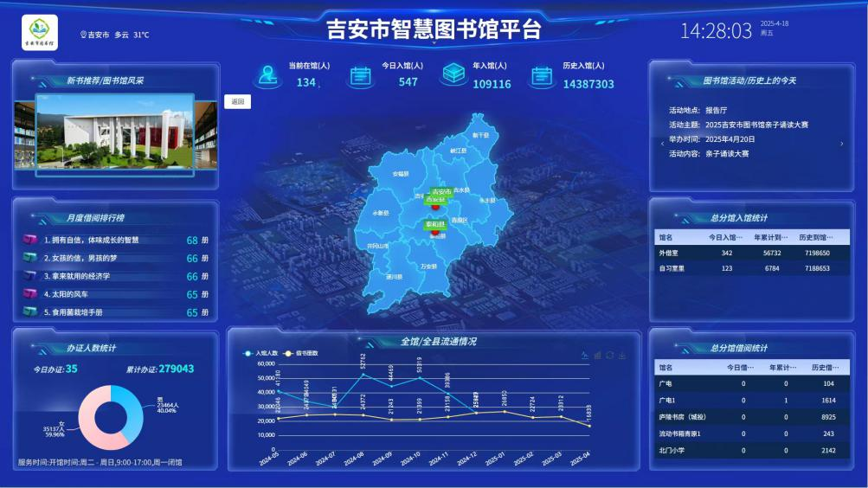868x488 pixels.
Task: Toggle the 入馆人数 legend series
Action: [x=260, y=353]
